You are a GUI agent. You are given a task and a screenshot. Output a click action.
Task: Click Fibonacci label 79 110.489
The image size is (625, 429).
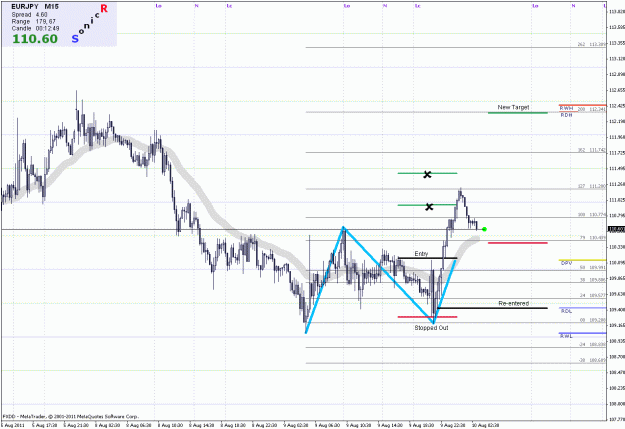coord(593,237)
